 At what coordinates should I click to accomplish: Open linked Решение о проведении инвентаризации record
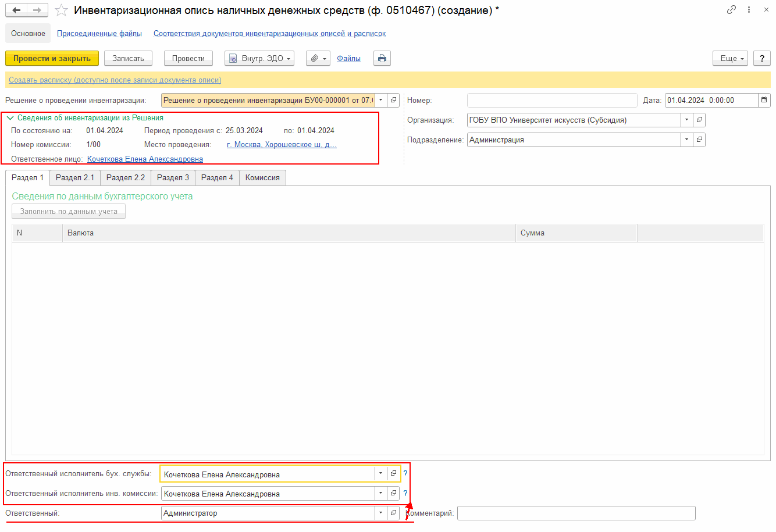point(394,100)
